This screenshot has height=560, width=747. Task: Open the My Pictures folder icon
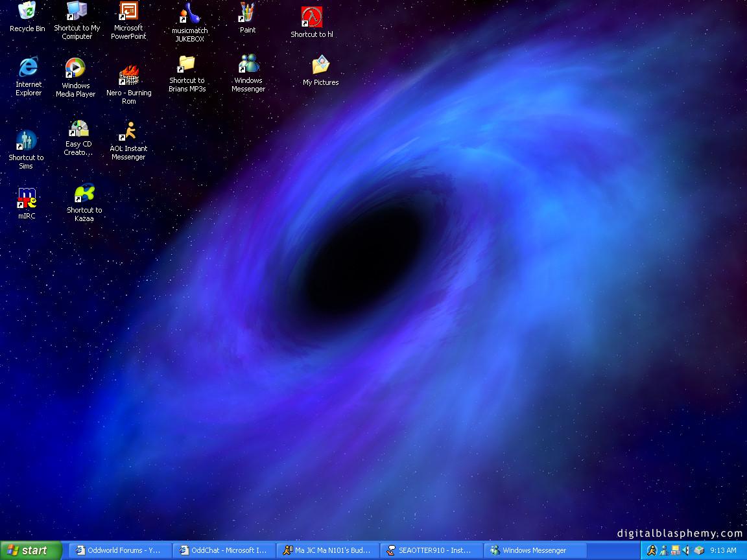point(320,66)
